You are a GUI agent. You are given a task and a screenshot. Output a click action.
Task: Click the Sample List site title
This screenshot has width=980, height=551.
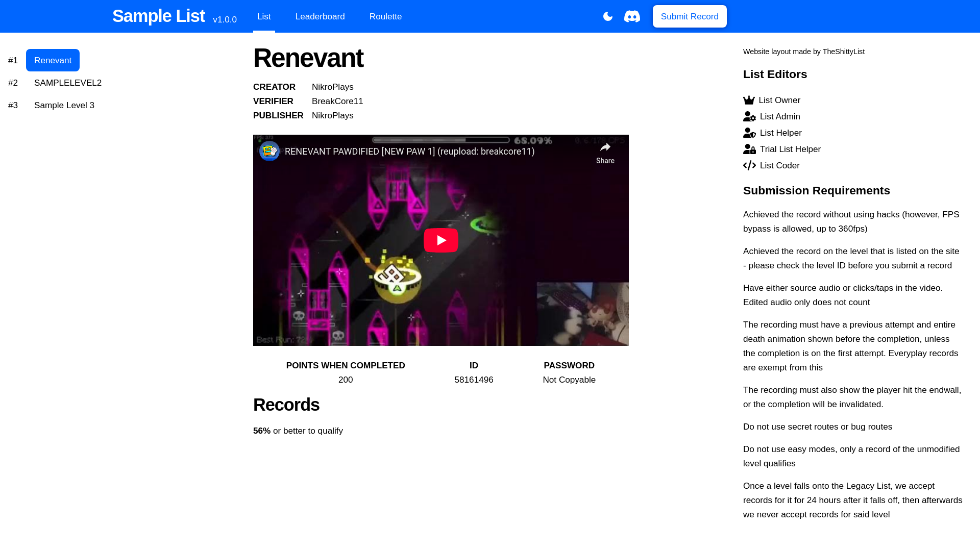pos(159,16)
